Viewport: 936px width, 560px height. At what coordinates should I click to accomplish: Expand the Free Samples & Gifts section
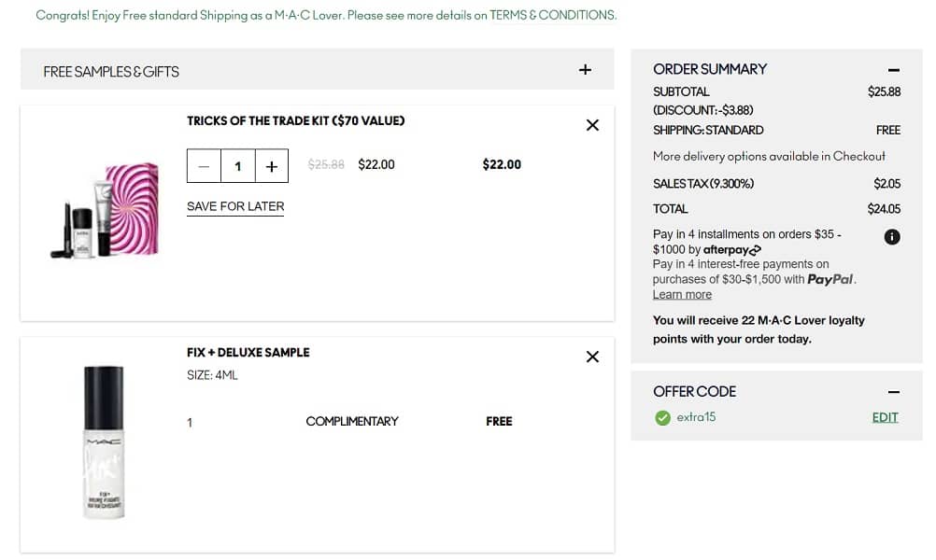585,70
